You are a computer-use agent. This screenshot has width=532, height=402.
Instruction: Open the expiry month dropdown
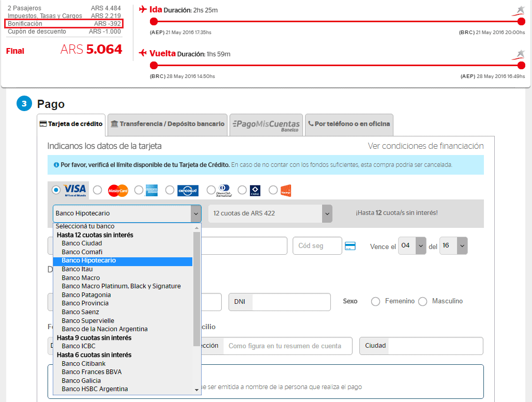(412, 246)
